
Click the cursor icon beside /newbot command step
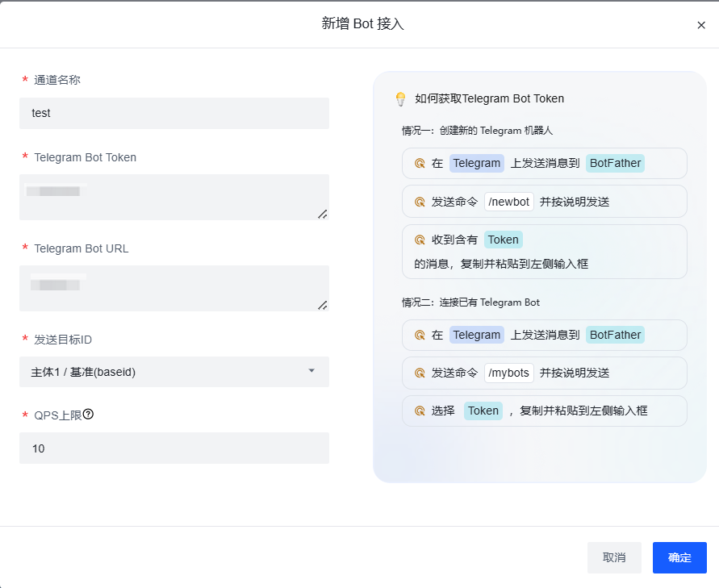pos(420,202)
